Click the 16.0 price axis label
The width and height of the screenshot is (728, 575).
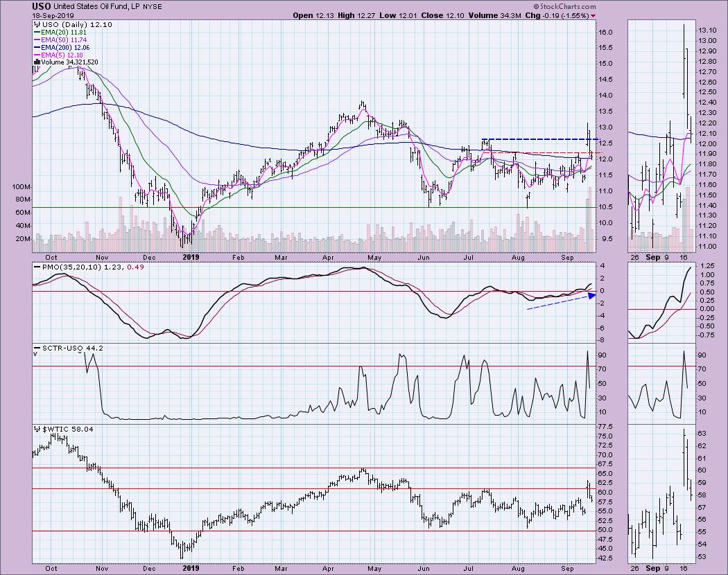pos(605,32)
